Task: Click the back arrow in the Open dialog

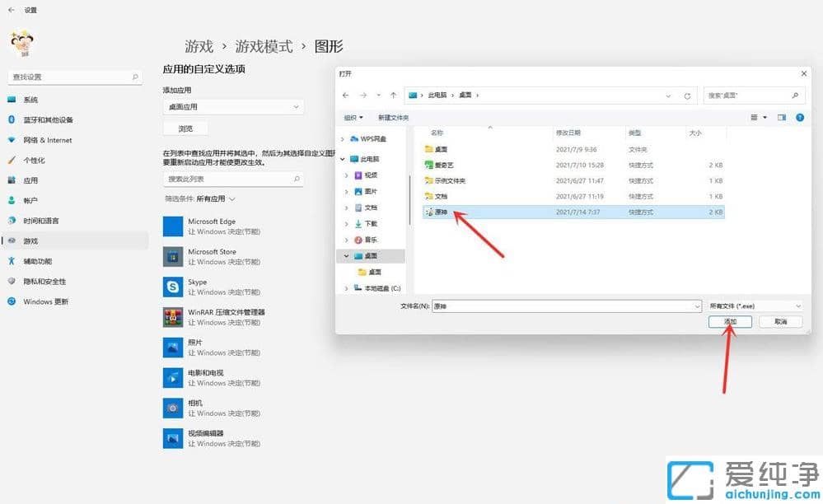Action: coord(345,95)
